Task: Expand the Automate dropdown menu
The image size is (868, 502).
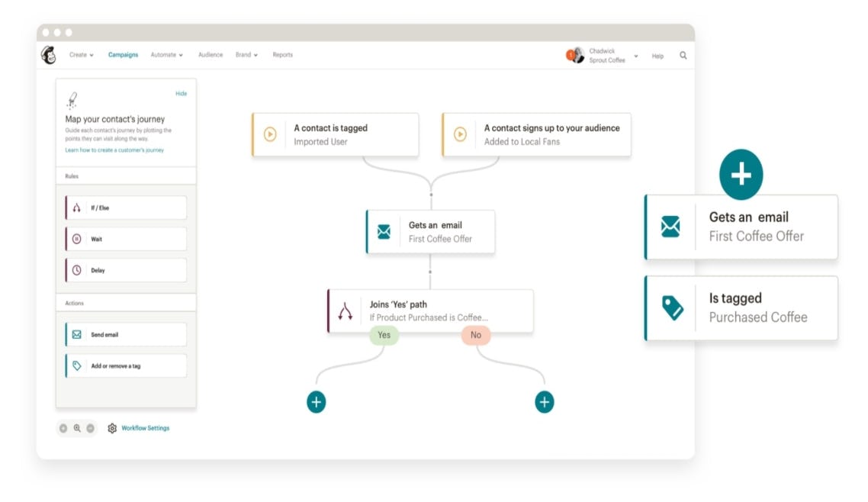Action: [x=166, y=55]
